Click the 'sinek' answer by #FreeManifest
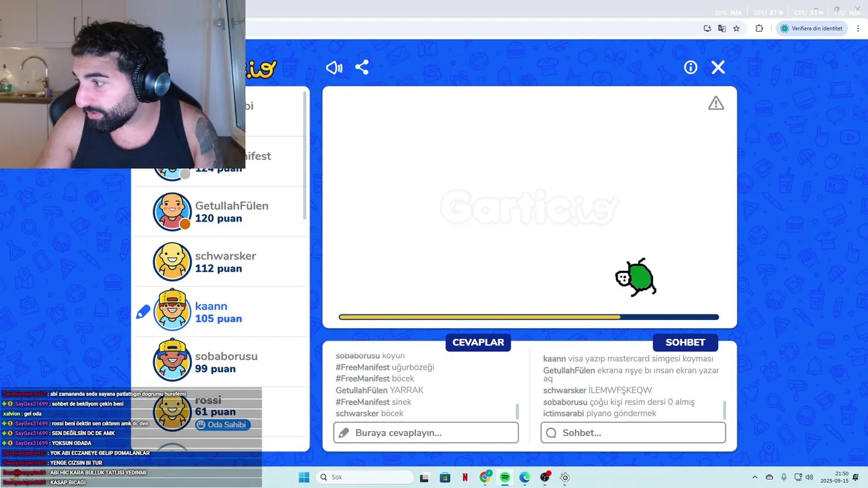868x488 pixels. 401,402
